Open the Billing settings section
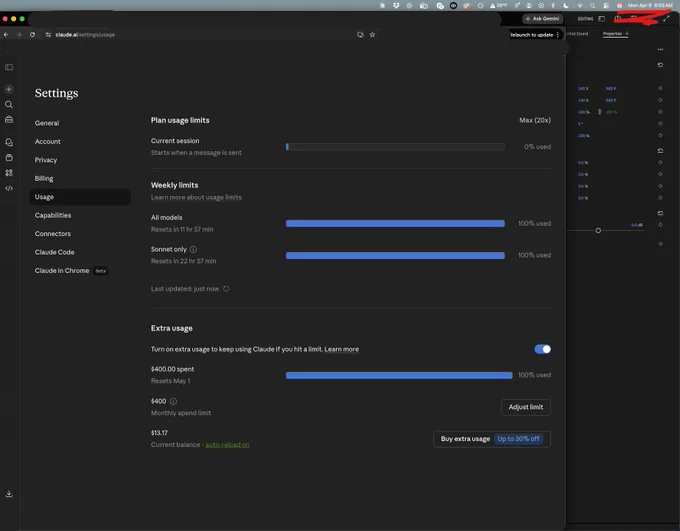Image resolution: width=680 pixels, height=531 pixels. (44, 178)
